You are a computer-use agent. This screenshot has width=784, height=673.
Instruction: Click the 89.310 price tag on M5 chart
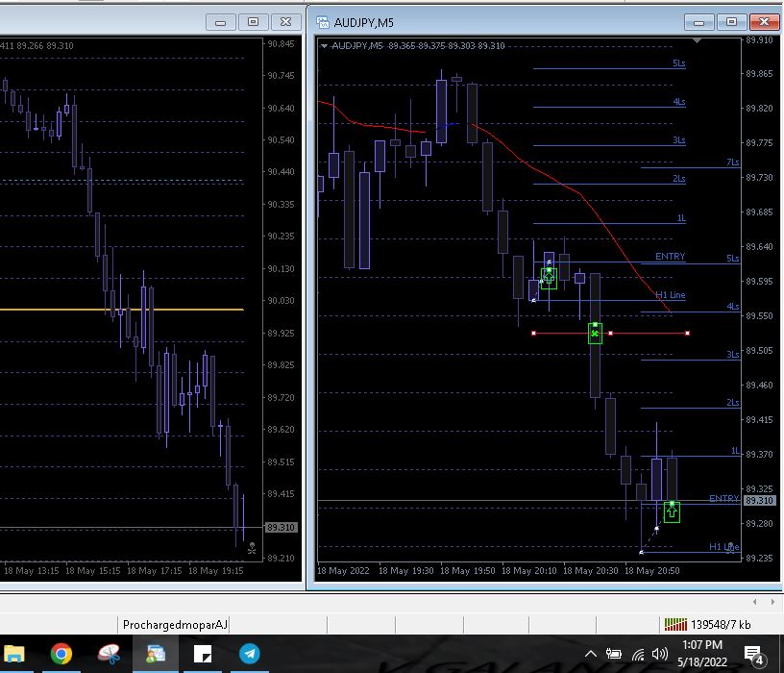(x=759, y=500)
